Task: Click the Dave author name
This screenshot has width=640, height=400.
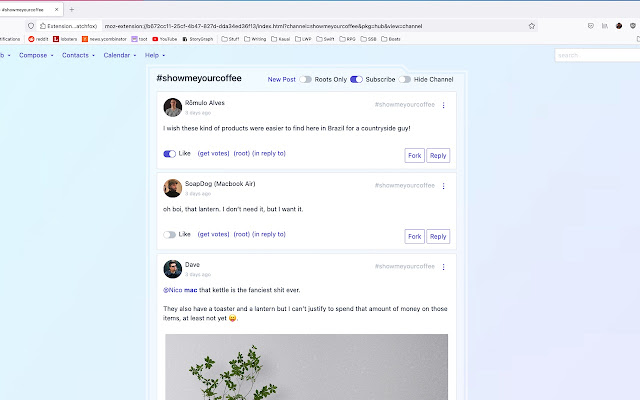Action: pyautogui.click(x=192, y=264)
